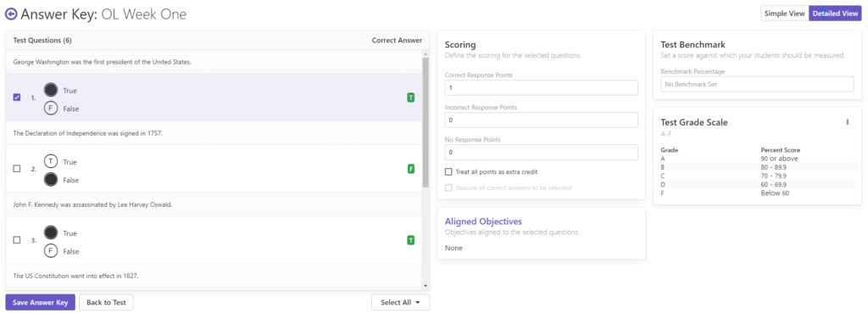The image size is (868, 319).
Task: Click the Test Questions (6) header
Action: tap(42, 41)
